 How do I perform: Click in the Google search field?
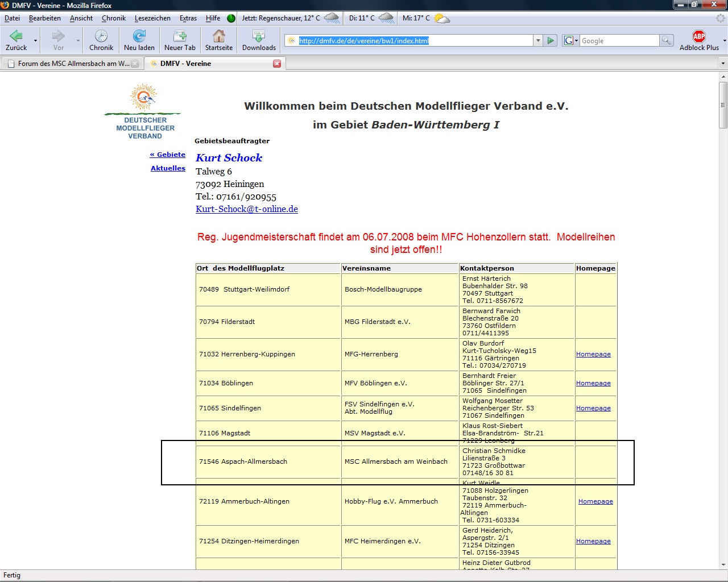tap(619, 40)
